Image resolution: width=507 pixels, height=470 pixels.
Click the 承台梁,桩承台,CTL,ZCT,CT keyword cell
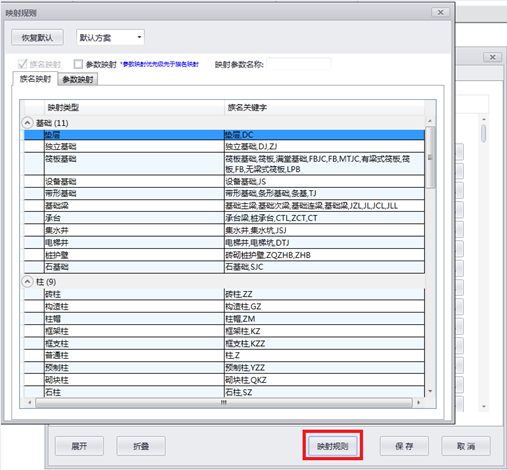pos(324,218)
